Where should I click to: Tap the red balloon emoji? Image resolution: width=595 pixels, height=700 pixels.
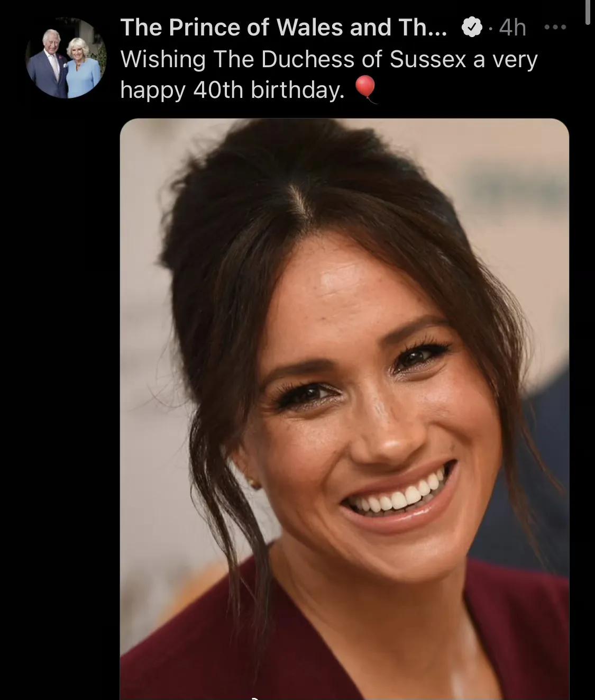pos(365,89)
